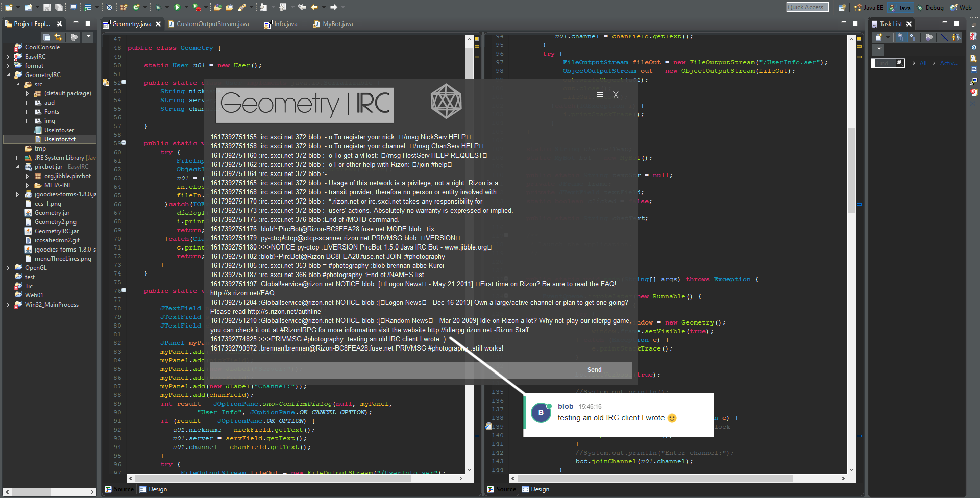Click the All link in Task List
Screen dimensions: 980x498
[923, 63]
